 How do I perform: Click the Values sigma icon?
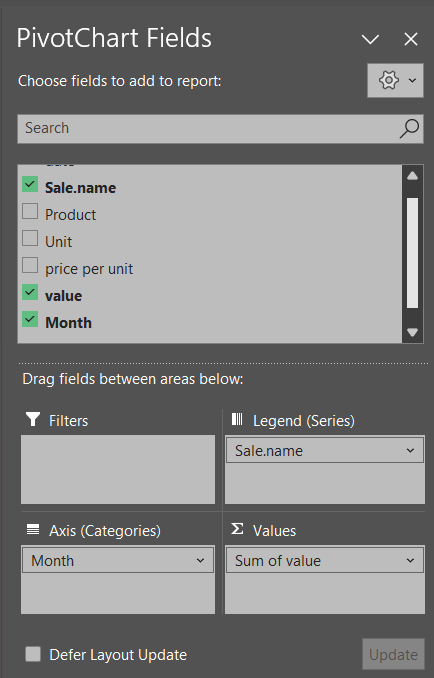[237, 529]
